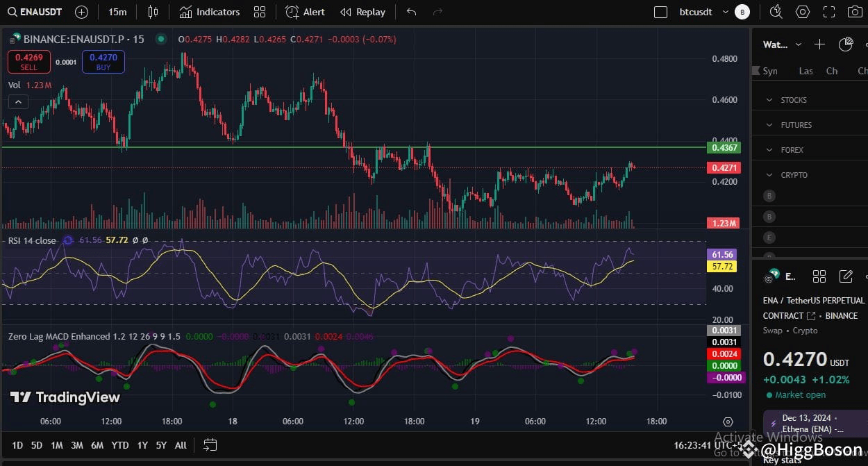Viewport: 868px width, 466px height.
Task: Open the btcusdt symbol dropdown
Action: coord(725,12)
